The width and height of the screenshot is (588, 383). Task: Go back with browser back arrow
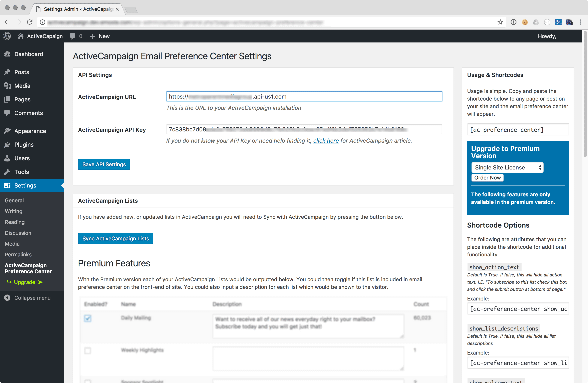click(x=7, y=22)
